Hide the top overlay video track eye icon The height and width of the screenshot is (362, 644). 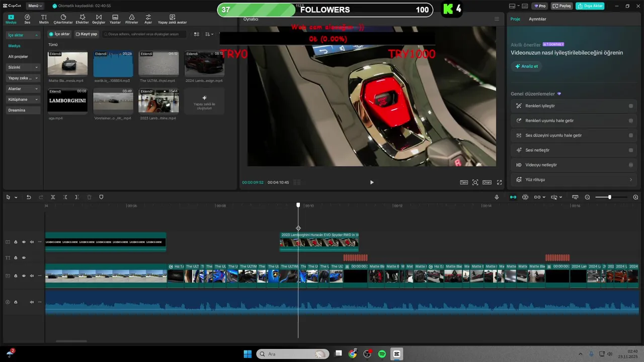click(x=24, y=242)
